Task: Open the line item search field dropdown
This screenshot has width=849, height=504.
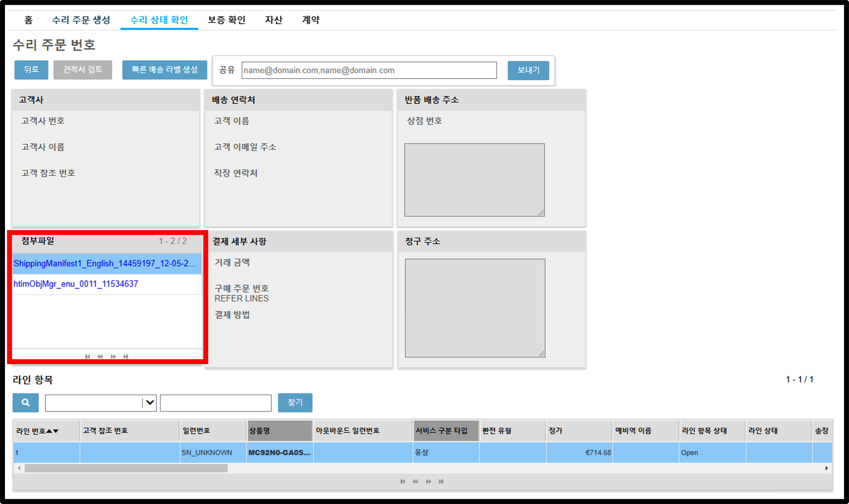Action: point(150,403)
